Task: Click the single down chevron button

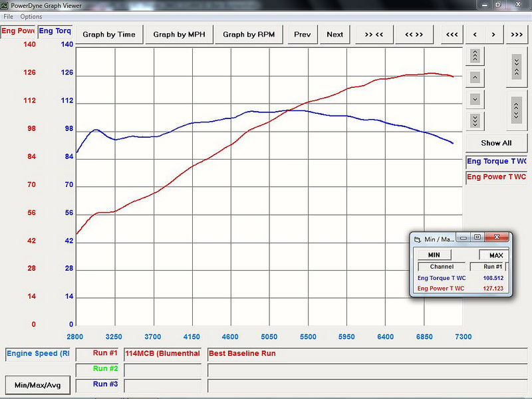Action: (x=475, y=99)
